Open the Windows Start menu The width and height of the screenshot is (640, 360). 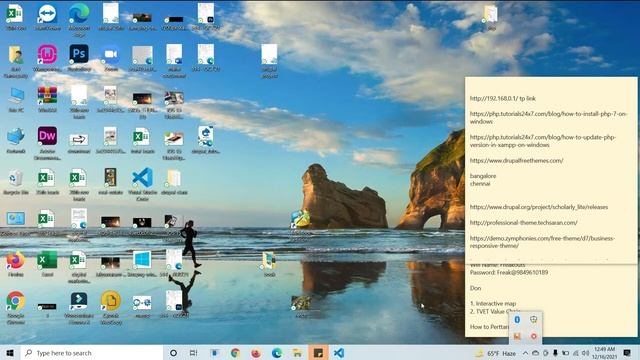(10, 353)
